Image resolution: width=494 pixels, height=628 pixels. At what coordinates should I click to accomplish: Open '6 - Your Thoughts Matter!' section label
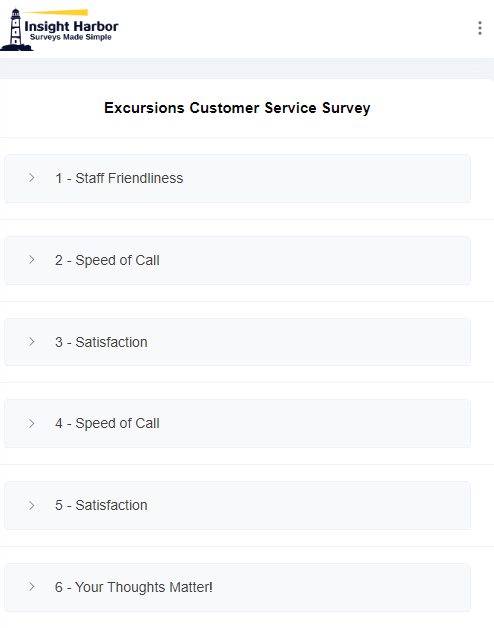click(x=133, y=587)
